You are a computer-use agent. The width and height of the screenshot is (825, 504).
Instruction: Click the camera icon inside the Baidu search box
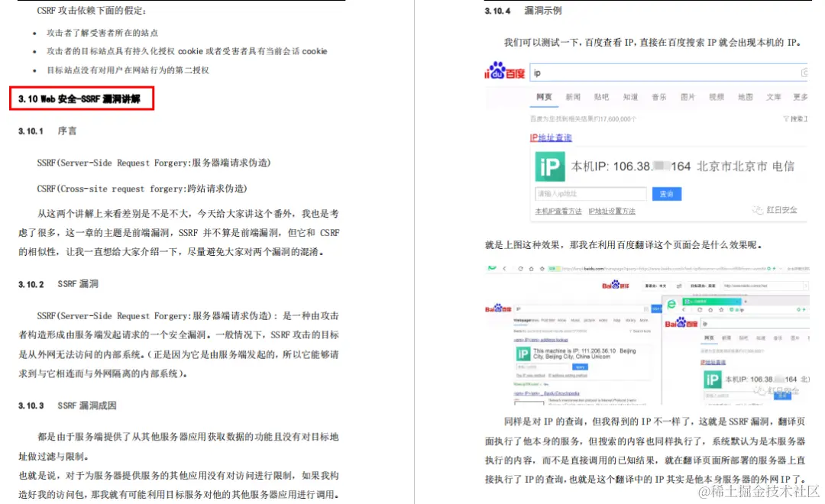804,71
